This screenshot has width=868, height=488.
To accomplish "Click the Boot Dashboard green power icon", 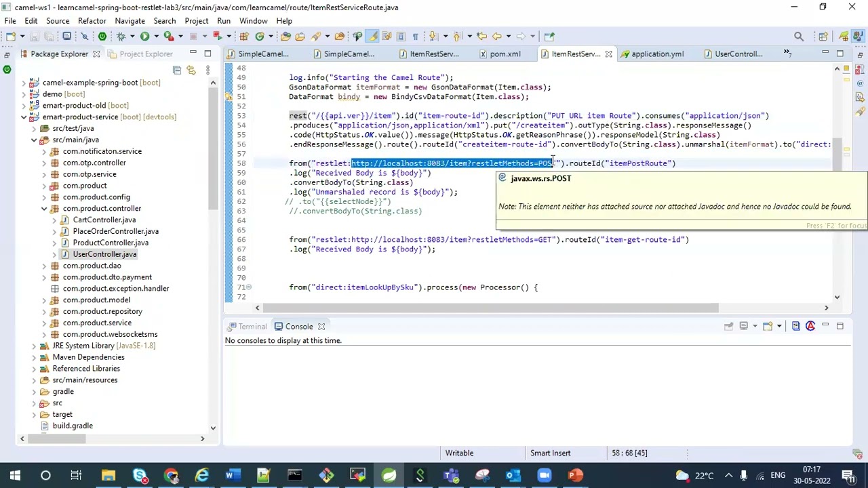I will pyautogui.click(x=102, y=36).
